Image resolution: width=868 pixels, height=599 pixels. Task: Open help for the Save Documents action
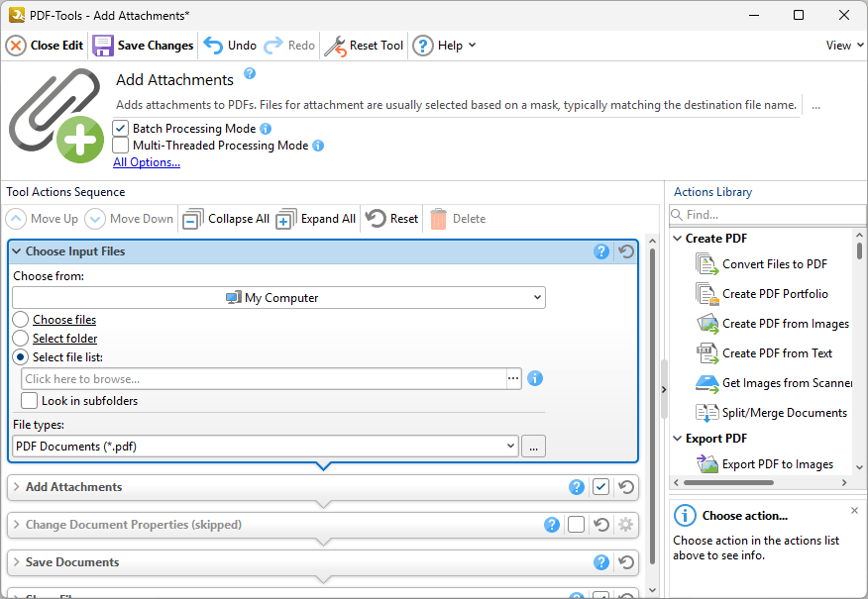[x=601, y=562]
